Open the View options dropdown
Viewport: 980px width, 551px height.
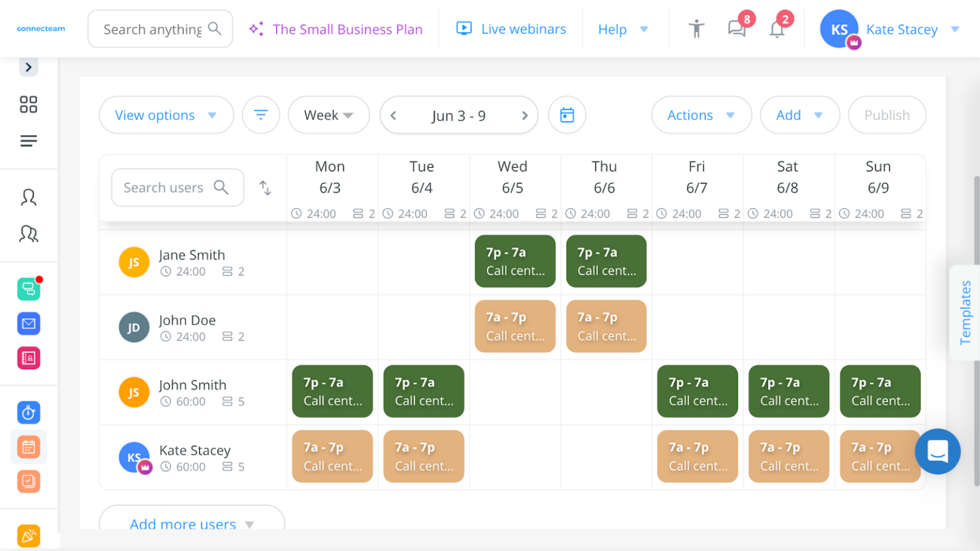point(166,115)
